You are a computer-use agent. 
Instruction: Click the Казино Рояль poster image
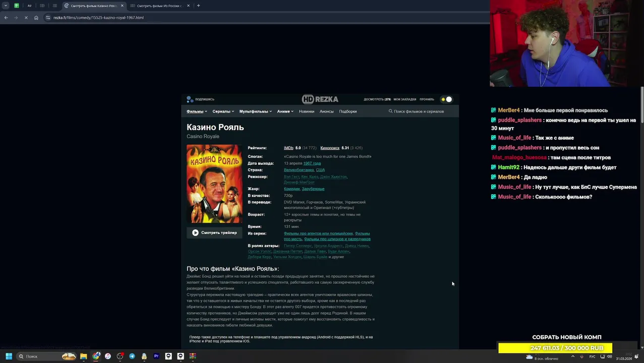pos(214,184)
